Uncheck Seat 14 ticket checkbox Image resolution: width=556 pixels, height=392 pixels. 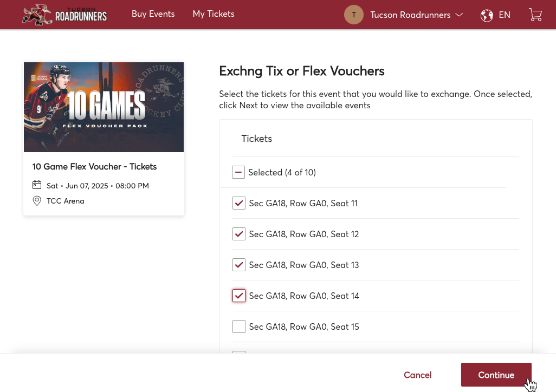click(238, 296)
